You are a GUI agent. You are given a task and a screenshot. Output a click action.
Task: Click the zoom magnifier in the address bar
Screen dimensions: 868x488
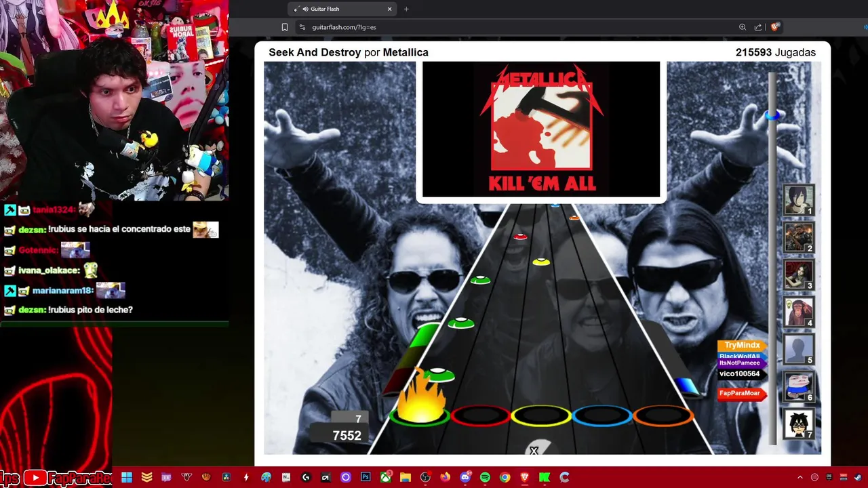tap(743, 27)
